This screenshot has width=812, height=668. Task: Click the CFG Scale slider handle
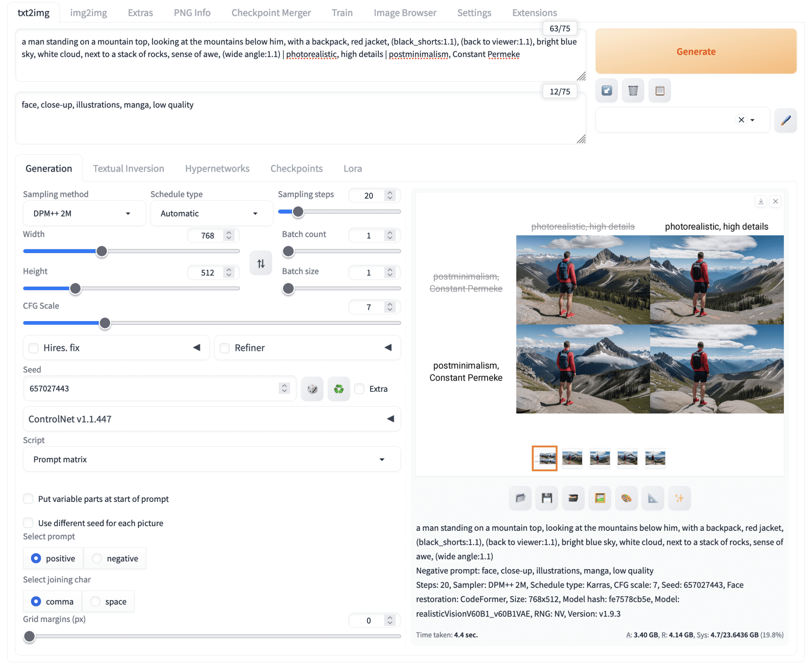pyautogui.click(x=105, y=323)
